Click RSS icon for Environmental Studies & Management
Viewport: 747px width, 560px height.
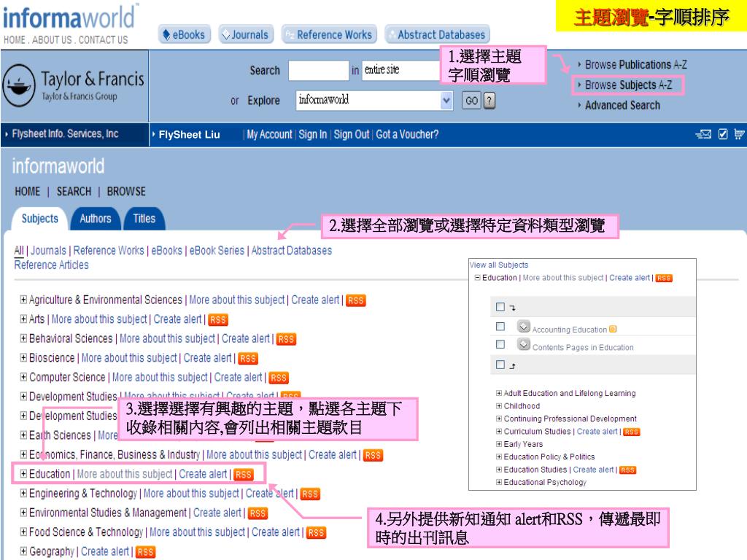[x=258, y=513]
